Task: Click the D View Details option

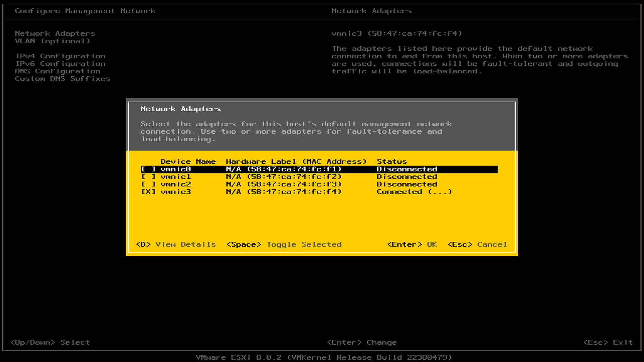Action: [x=176, y=244]
